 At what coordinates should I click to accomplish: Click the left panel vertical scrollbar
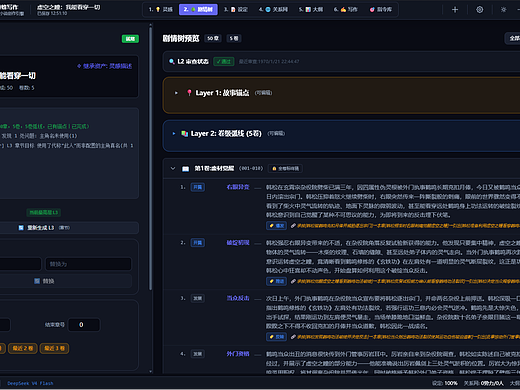pyautogui.click(x=150, y=158)
